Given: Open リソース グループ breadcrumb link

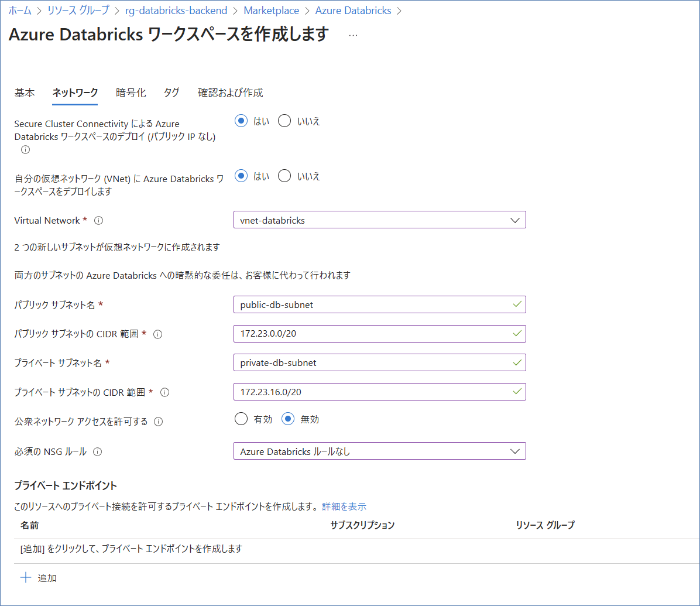Looking at the screenshot, I should click(x=78, y=11).
